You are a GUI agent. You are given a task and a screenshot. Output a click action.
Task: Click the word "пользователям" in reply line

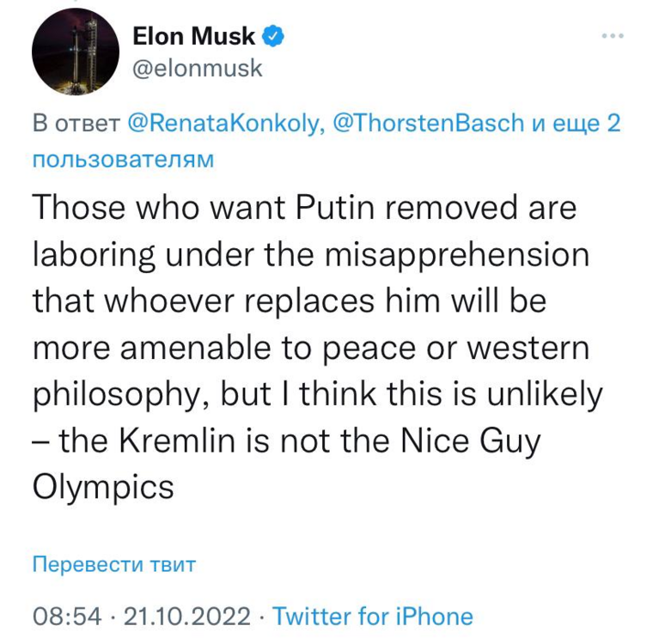(x=123, y=161)
